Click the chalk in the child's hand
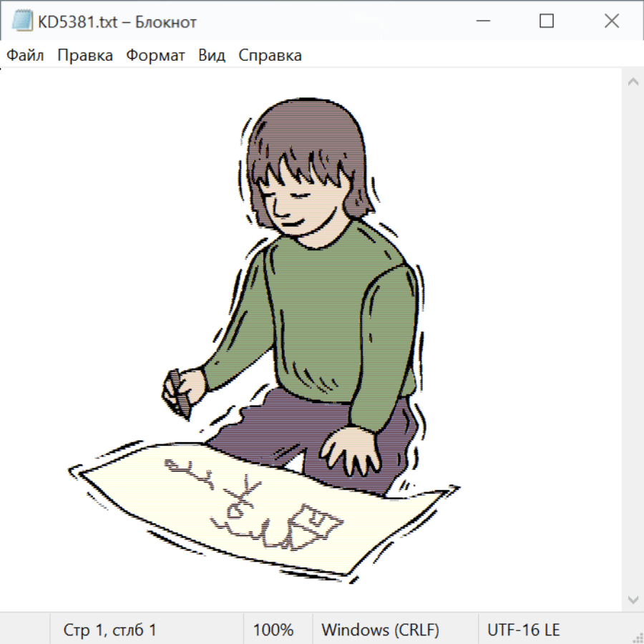 click(179, 394)
